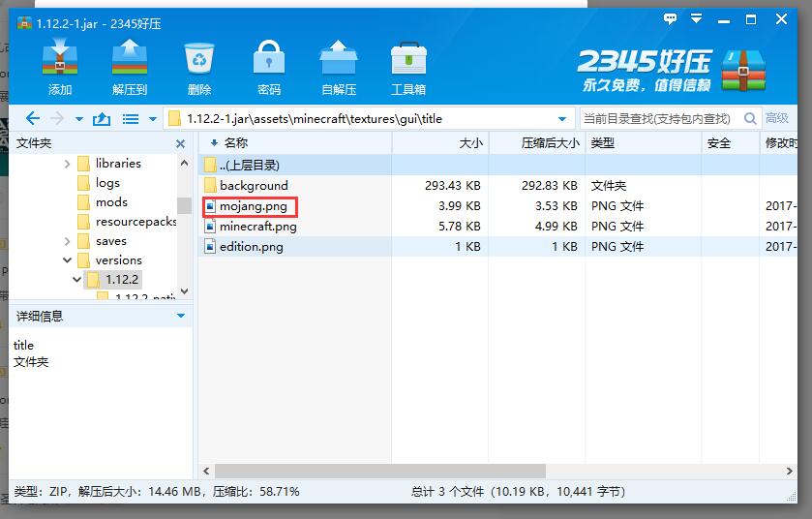Minimize the 2345好压 window
The image size is (812, 519).
pos(724,20)
